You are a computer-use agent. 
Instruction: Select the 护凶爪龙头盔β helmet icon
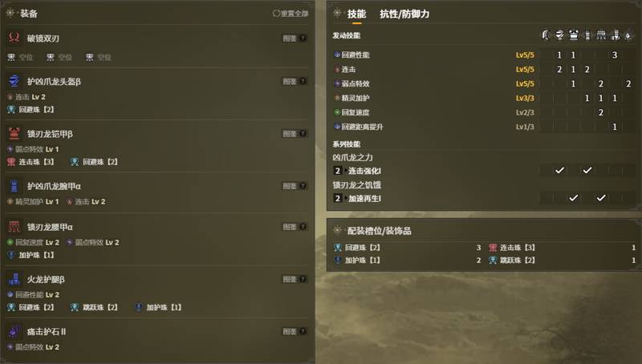point(14,81)
